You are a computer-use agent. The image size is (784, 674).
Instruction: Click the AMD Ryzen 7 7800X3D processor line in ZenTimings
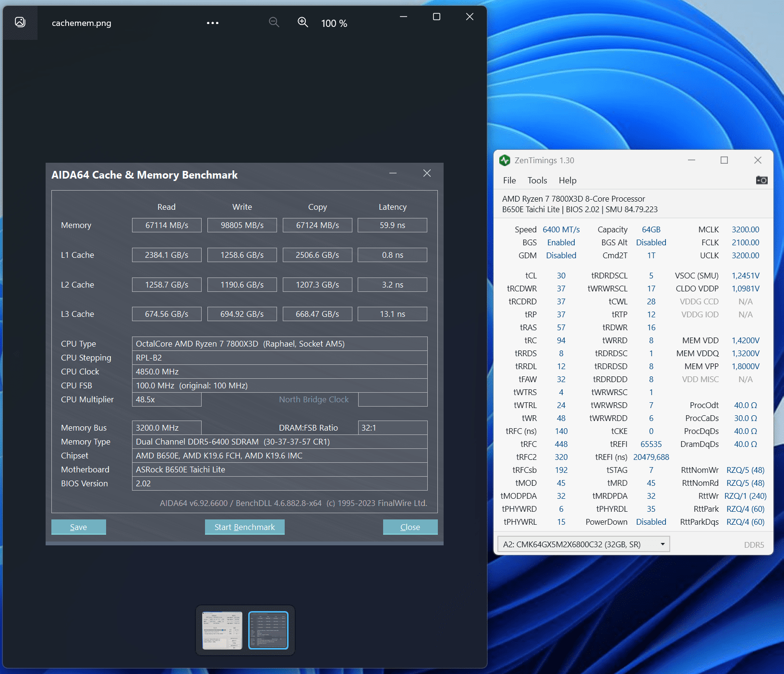click(574, 199)
